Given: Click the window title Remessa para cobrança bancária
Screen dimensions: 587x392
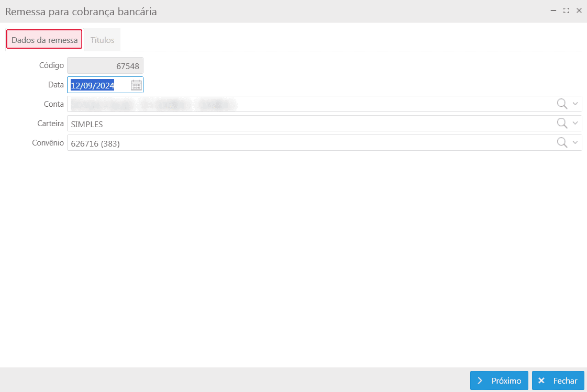Looking at the screenshot, I should [x=81, y=11].
